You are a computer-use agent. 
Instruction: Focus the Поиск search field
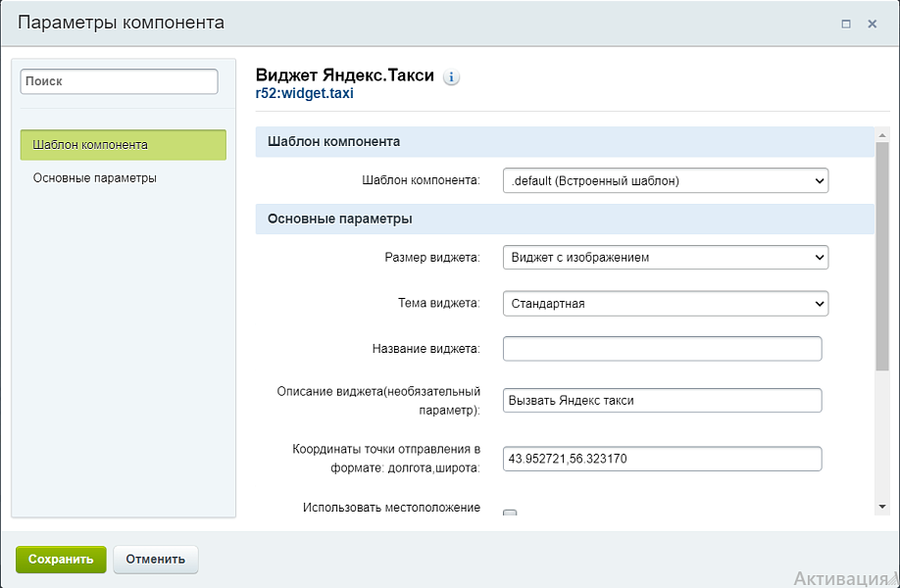tap(119, 81)
